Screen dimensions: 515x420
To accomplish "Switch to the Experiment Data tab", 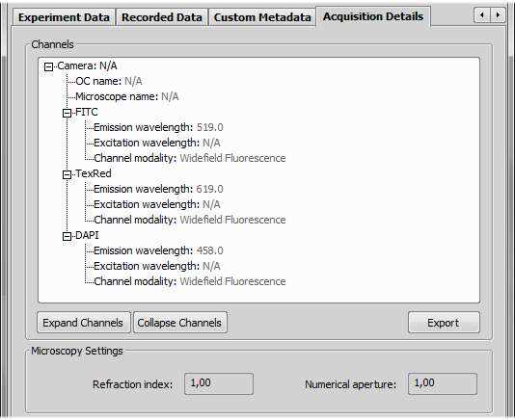I will click(64, 17).
